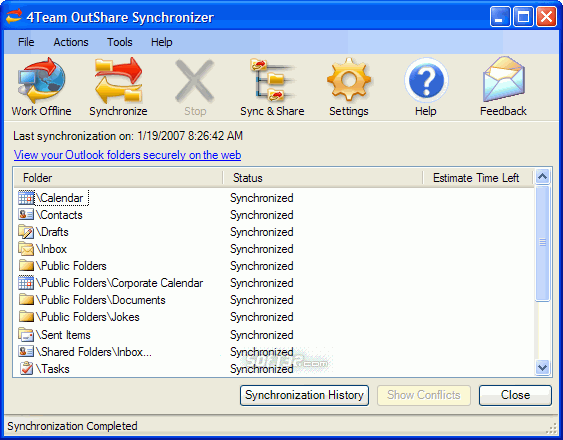Click the Public Folders folder icon
Viewport: 563px width, 440px height.
26,265
